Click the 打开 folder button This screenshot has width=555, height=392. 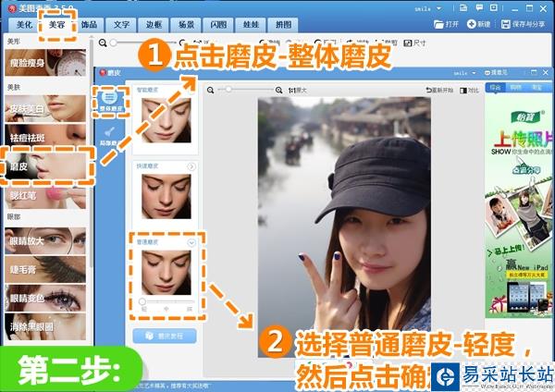446,24
